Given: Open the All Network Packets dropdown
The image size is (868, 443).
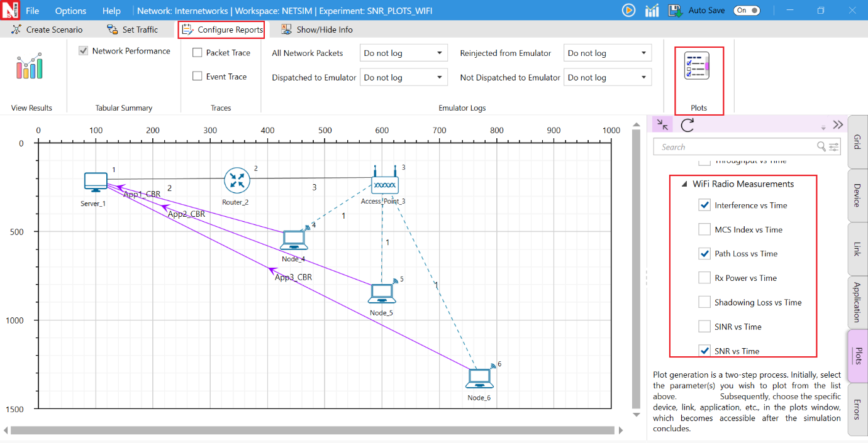Looking at the screenshot, I should 403,53.
